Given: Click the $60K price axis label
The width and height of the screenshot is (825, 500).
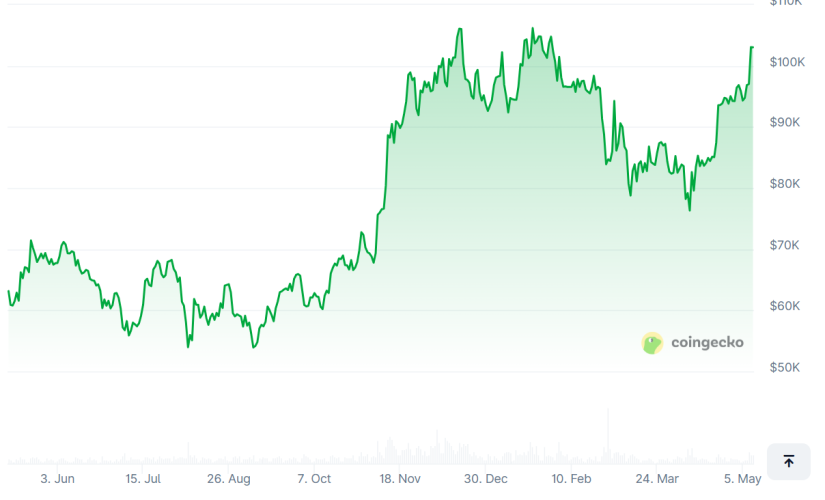Looking at the screenshot, I should click(785, 306).
